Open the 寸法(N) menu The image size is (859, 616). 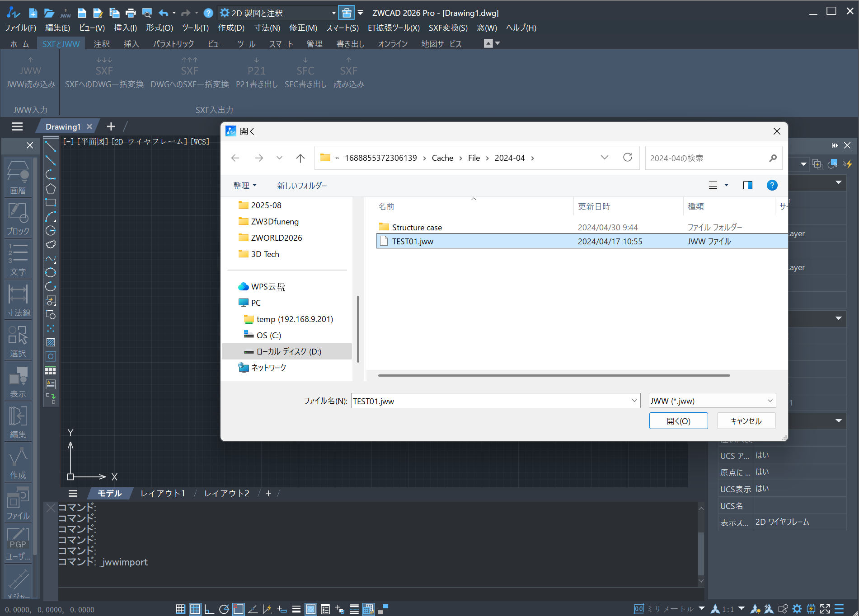coord(267,28)
